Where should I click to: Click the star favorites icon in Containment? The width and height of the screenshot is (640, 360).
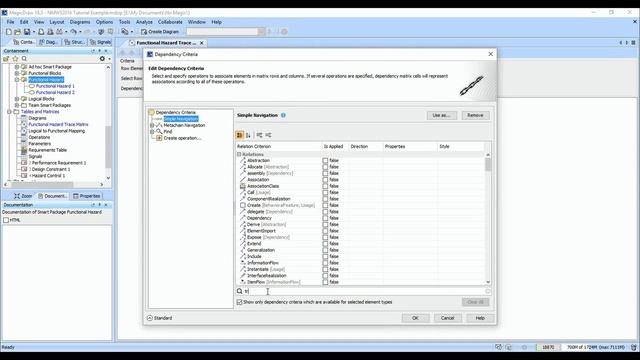tap(16, 59)
